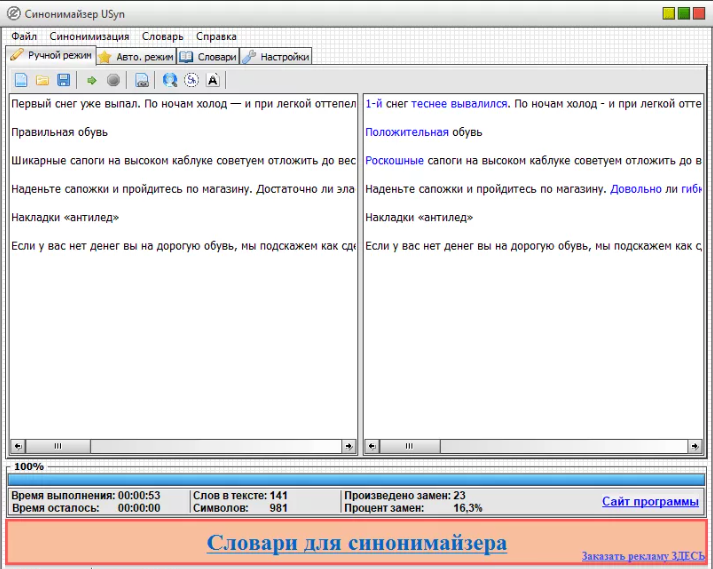713x569 pixels.
Task: Click the result pane horizontal scrollbar thumb
Action: pyautogui.click(x=410, y=446)
